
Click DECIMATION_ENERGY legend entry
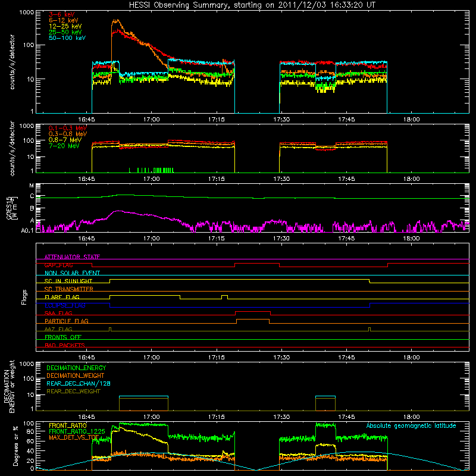tap(76, 368)
